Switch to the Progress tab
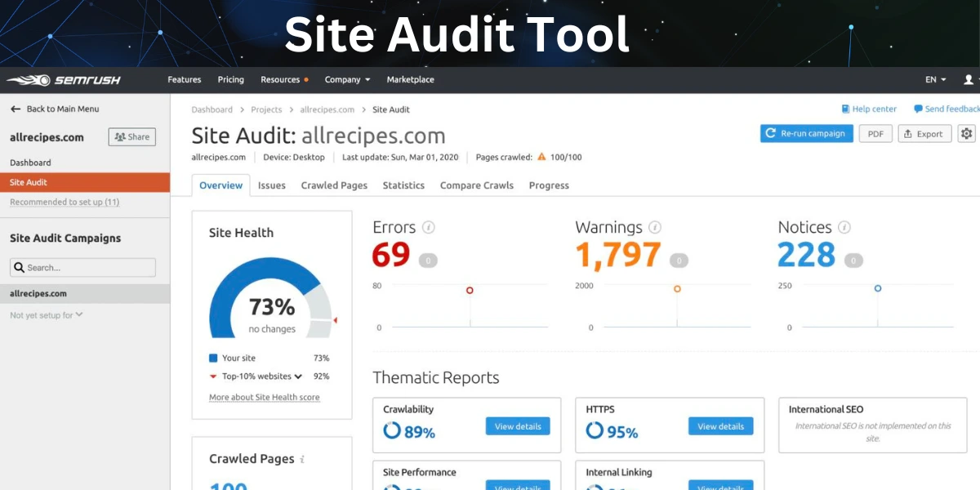The image size is (980, 490). click(549, 185)
